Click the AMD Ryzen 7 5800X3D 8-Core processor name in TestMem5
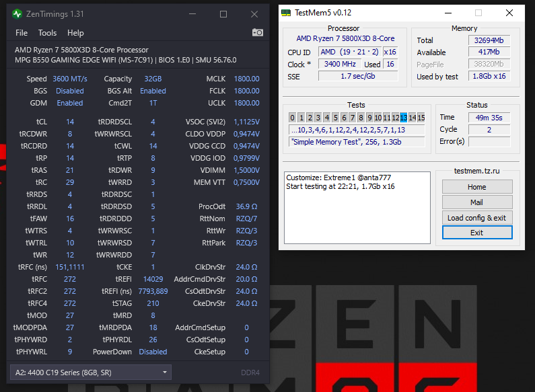 click(x=345, y=38)
